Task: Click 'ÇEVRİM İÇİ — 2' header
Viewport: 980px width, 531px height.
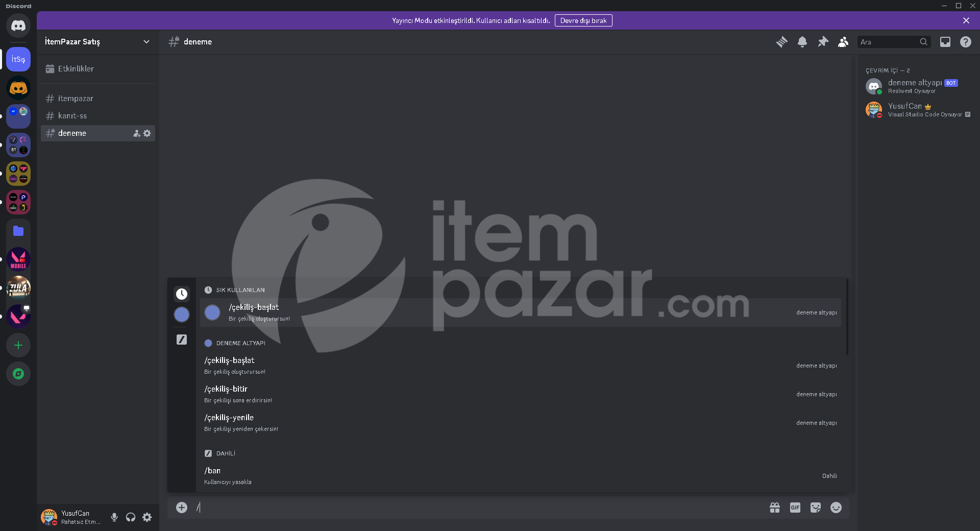Action: click(x=888, y=70)
